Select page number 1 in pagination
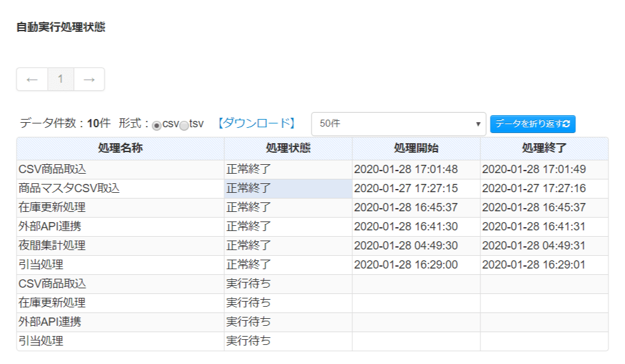Viewport: 625px width, 364px height. [x=61, y=80]
